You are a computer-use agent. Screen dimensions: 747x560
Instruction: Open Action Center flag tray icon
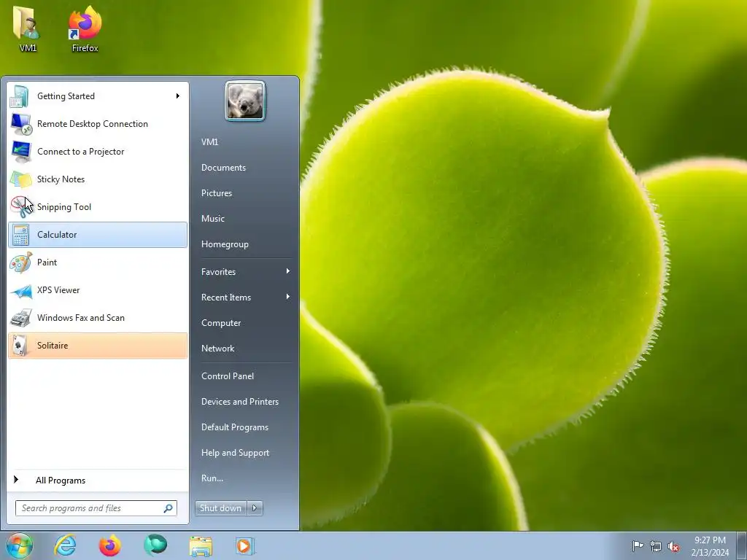pos(638,546)
